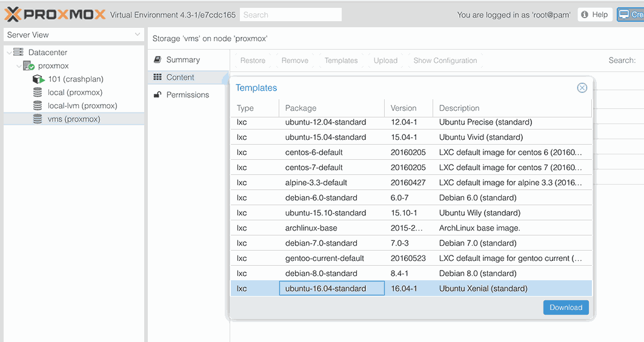The width and height of the screenshot is (644, 342).
Task: Select the debian-8.0-standard template row
Action: 411,274
